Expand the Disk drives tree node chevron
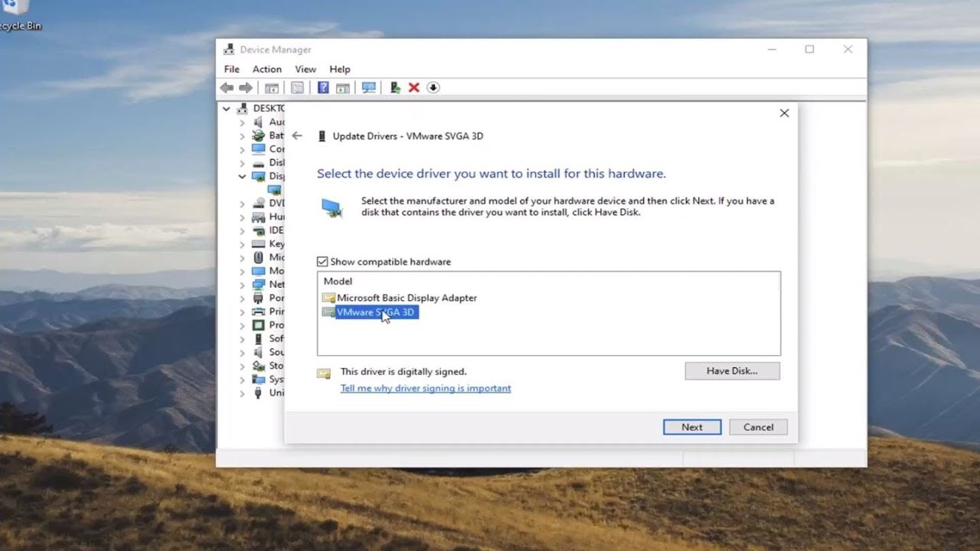Viewport: 980px width, 551px height. 242,163
